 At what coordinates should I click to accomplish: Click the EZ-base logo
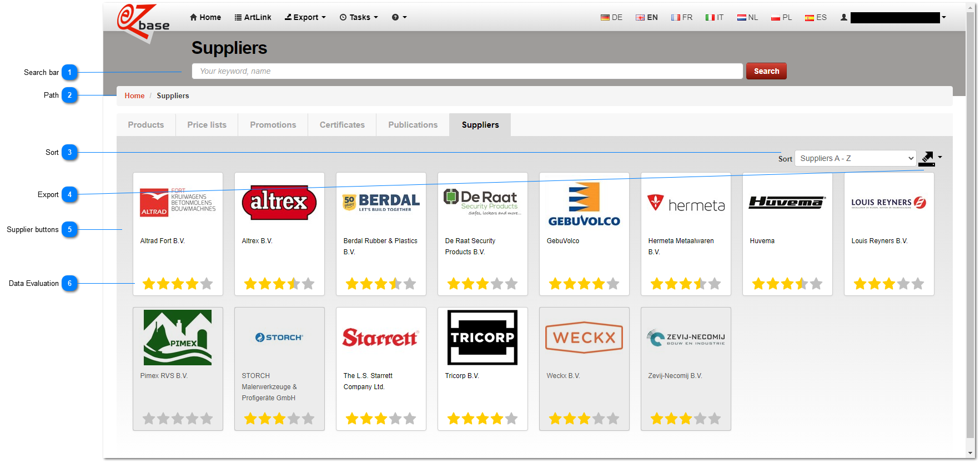coord(143,23)
